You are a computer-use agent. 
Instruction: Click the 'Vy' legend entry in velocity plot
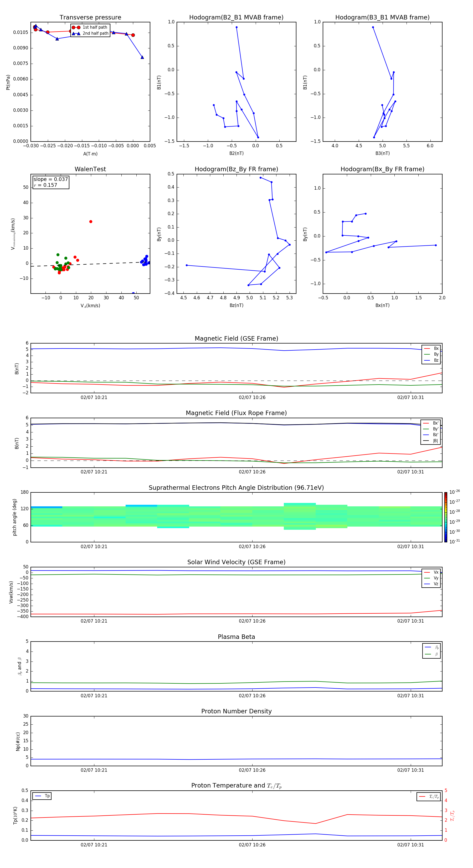click(431, 578)
